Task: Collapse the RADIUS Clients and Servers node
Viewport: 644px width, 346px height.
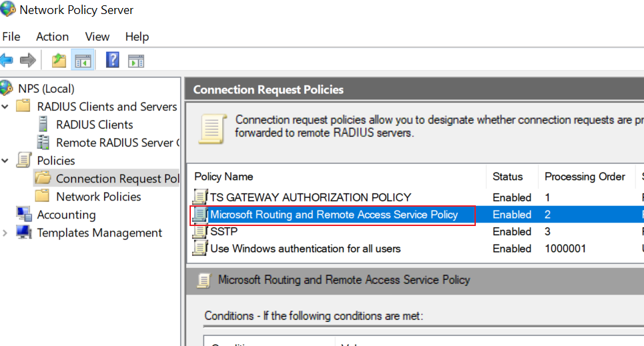Action: click(x=5, y=107)
